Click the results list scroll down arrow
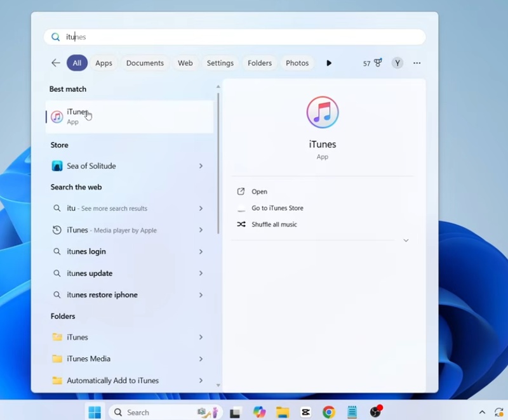Viewport: 508px width, 420px height. point(218,385)
